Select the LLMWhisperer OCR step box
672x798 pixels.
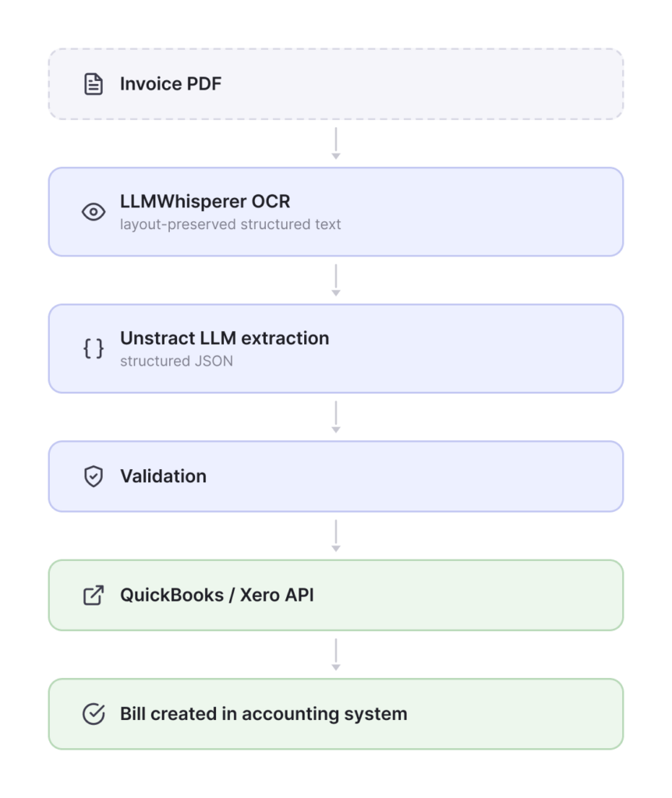336,212
